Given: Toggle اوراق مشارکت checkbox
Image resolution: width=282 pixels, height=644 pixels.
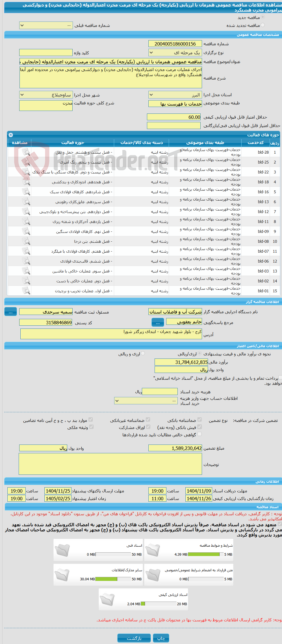Looking at the screenshot, I should [148, 427].
